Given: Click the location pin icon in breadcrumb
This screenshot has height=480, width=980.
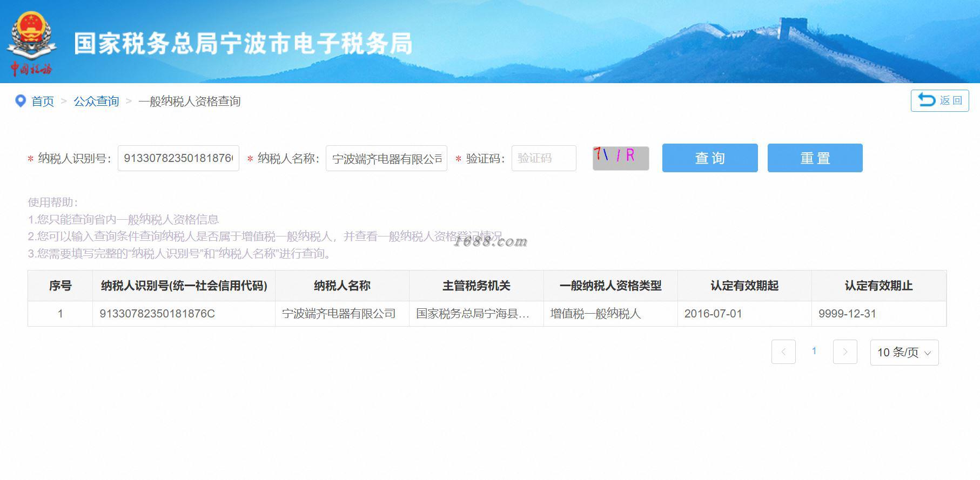Looking at the screenshot, I should 21,101.
